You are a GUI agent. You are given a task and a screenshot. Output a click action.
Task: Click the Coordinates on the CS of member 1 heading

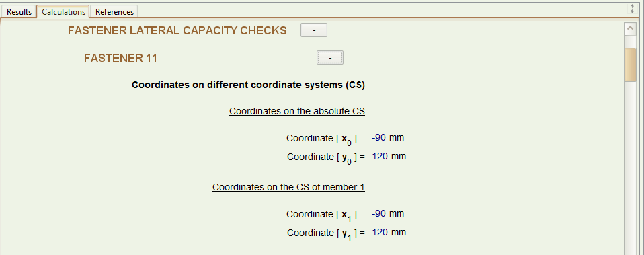[x=288, y=187]
